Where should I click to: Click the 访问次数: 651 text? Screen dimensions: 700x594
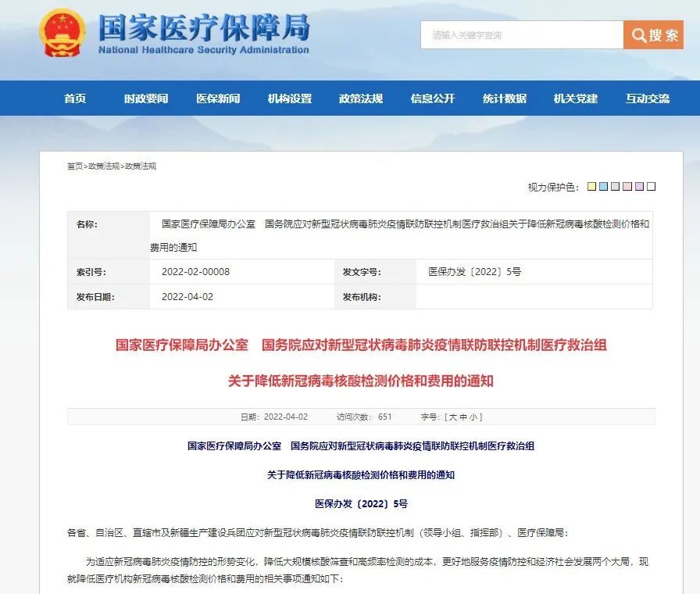click(x=364, y=417)
